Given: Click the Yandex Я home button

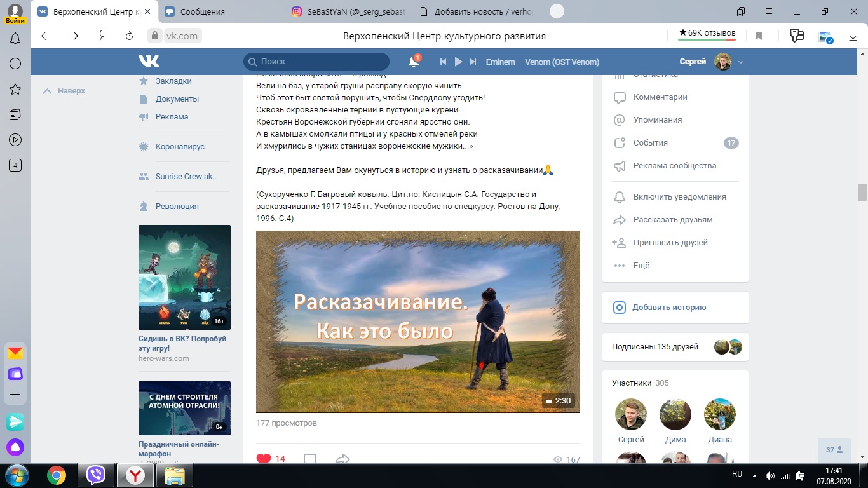Looking at the screenshot, I should pyautogui.click(x=102, y=36).
